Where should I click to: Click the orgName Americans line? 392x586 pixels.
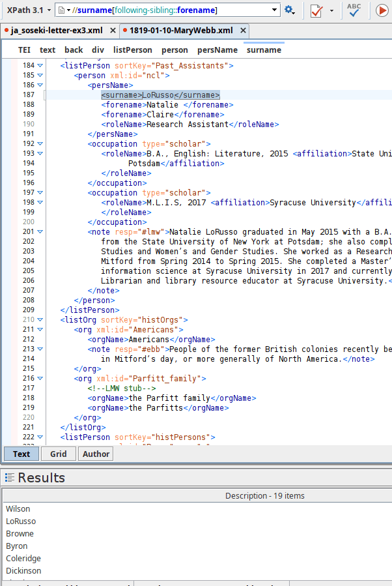[x=152, y=340]
